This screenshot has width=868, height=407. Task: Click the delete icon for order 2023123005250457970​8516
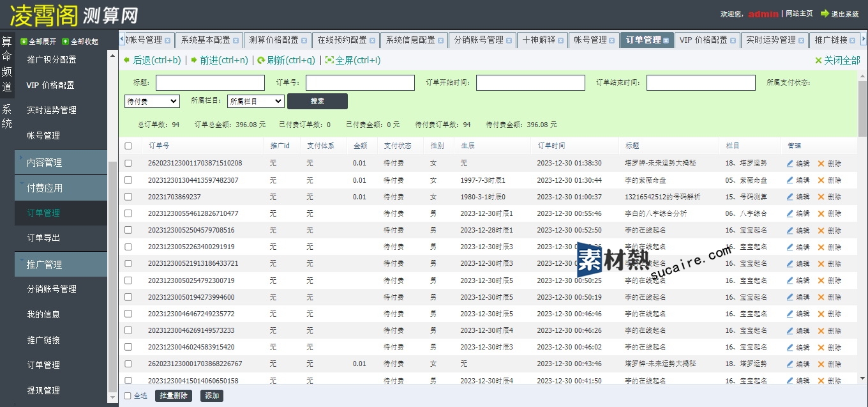821,230
